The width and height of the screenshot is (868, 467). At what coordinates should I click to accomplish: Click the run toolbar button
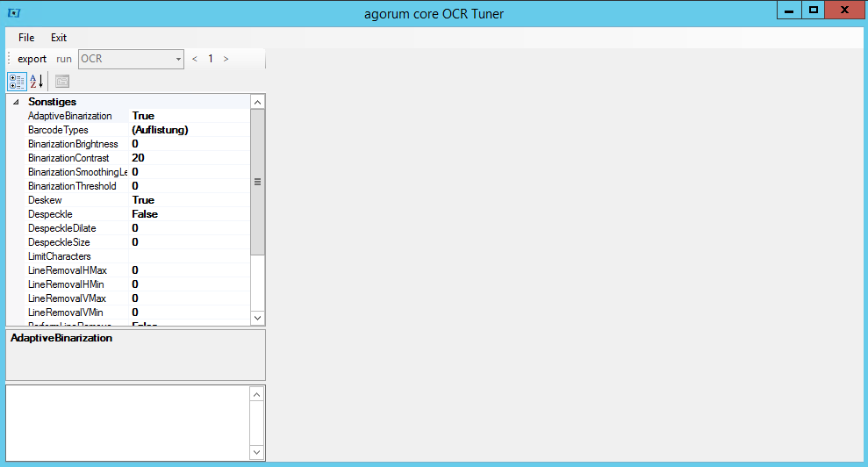[x=64, y=59]
